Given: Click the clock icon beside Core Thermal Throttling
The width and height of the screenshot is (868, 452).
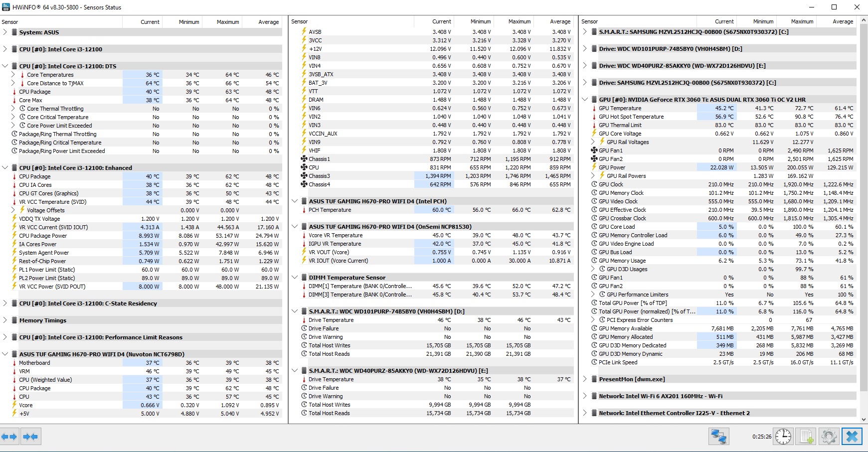Looking at the screenshot, I should tap(22, 109).
